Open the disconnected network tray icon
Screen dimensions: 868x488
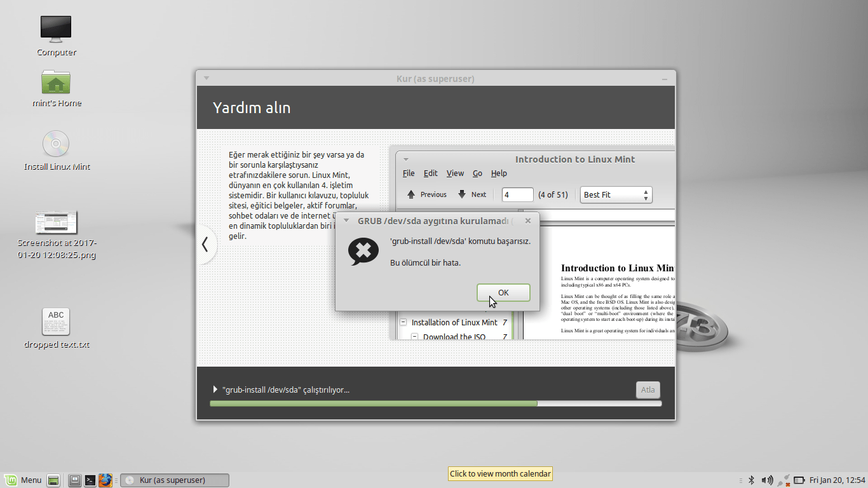783,480
